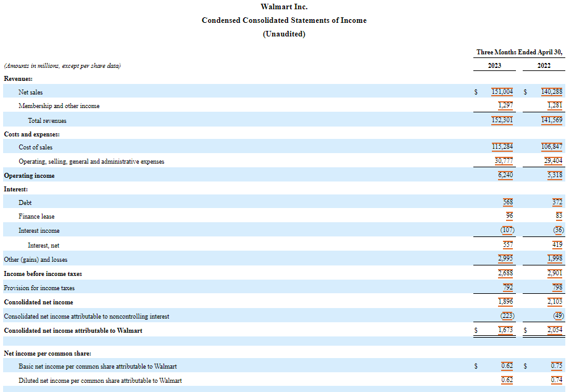Click 2023 Cost of sales 115,284
569x392 pixels.
point(502,146)
